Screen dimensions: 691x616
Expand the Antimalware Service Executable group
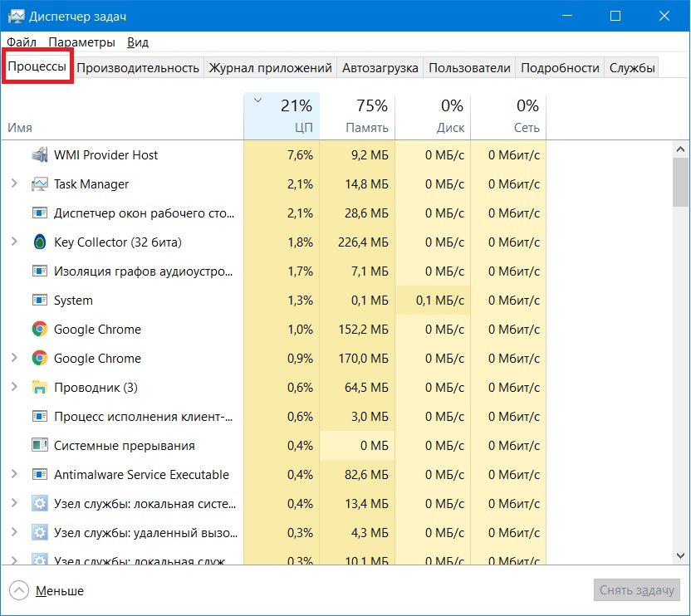14,475
